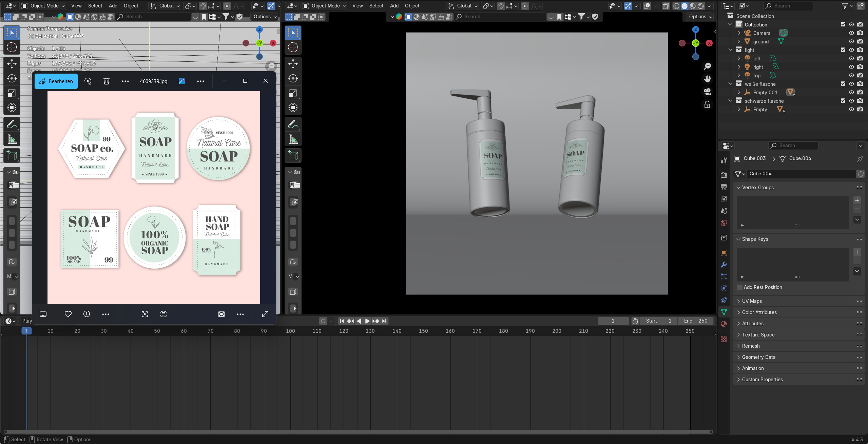
Task: Toggle visibility of Empty.001
Action: 851,92
